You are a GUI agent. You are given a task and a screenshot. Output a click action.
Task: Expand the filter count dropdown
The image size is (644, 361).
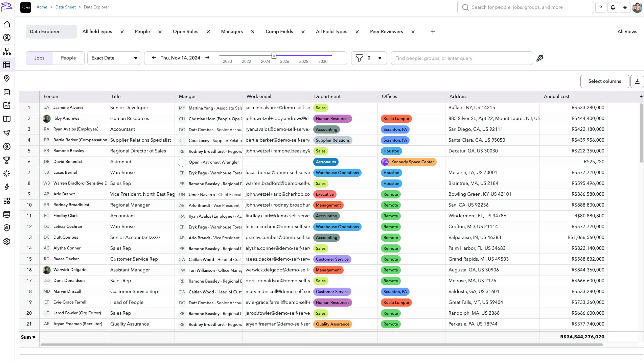click(380, 58)
